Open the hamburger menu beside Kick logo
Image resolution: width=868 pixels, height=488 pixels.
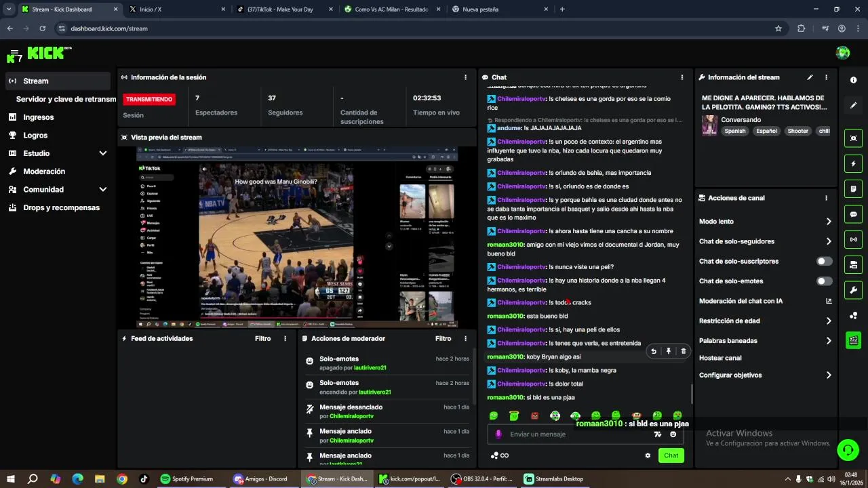click(x=14, y=54)
